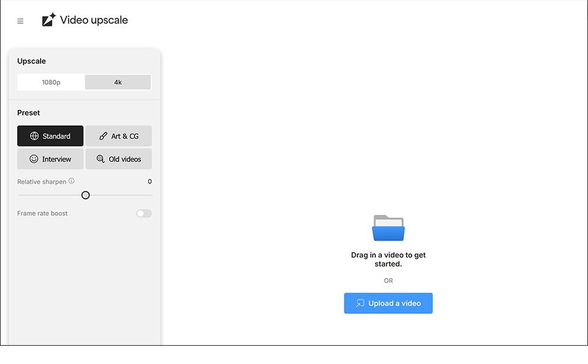The height and width of the screenshot is (364, 588).
Task: Open the hamburger menu
Action: coord(21,21)
